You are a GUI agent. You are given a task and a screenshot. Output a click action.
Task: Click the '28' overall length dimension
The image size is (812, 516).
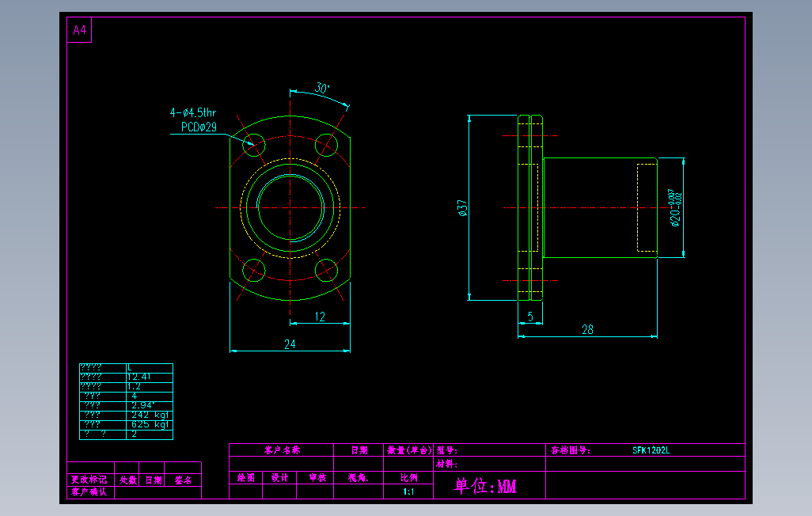coord(587,329)
